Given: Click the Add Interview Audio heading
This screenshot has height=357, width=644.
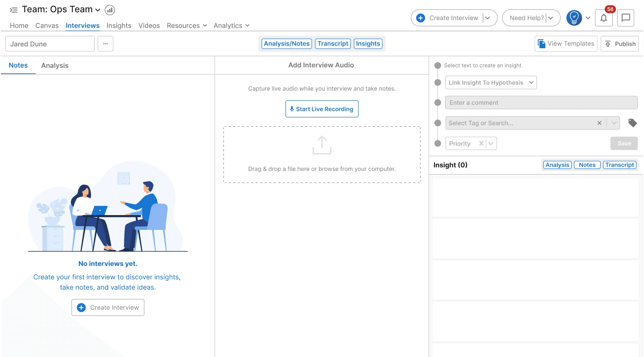Looking at the screenshot, I should [321, 65].
